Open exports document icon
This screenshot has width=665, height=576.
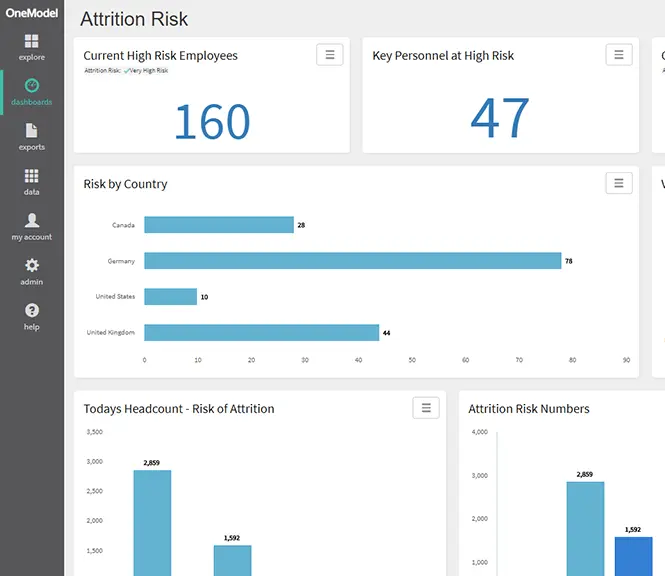31,131
